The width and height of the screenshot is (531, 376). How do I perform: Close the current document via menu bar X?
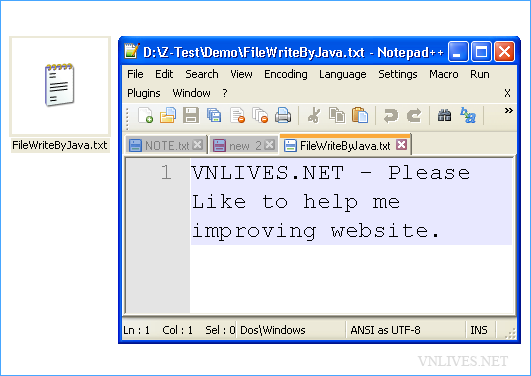(507, 93)
